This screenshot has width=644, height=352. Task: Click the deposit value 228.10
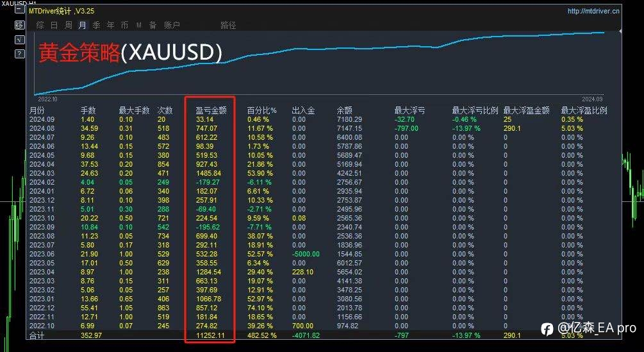302,272
